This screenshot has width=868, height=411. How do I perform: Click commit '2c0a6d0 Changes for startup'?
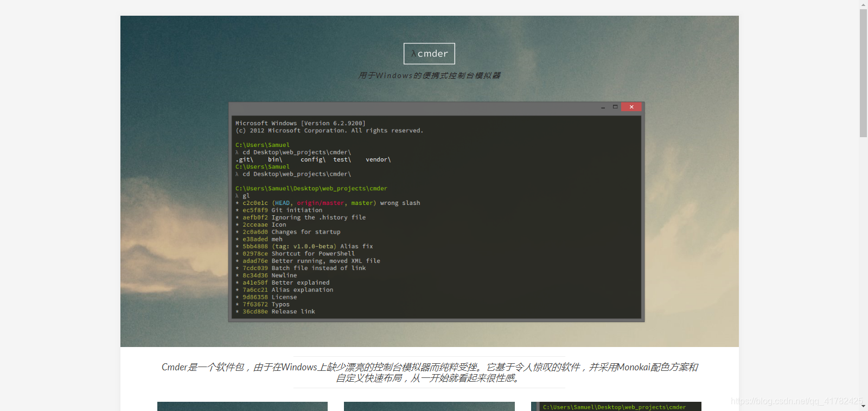288,232
